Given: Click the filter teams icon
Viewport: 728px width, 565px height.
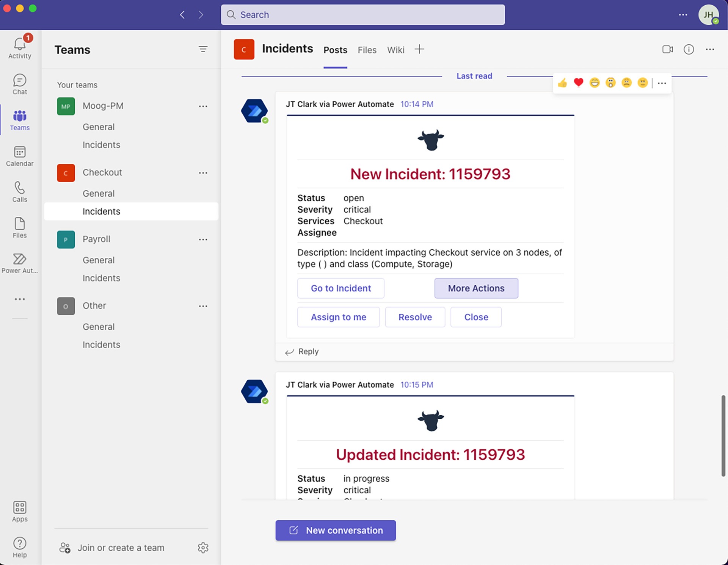Looking at the screenshot, I should tap(203, 49).
